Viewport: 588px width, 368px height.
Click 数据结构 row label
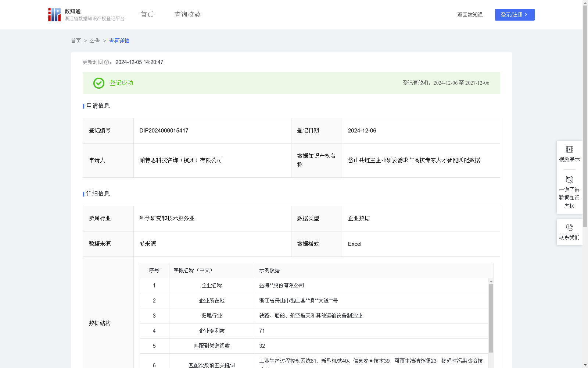click(100, 323)
